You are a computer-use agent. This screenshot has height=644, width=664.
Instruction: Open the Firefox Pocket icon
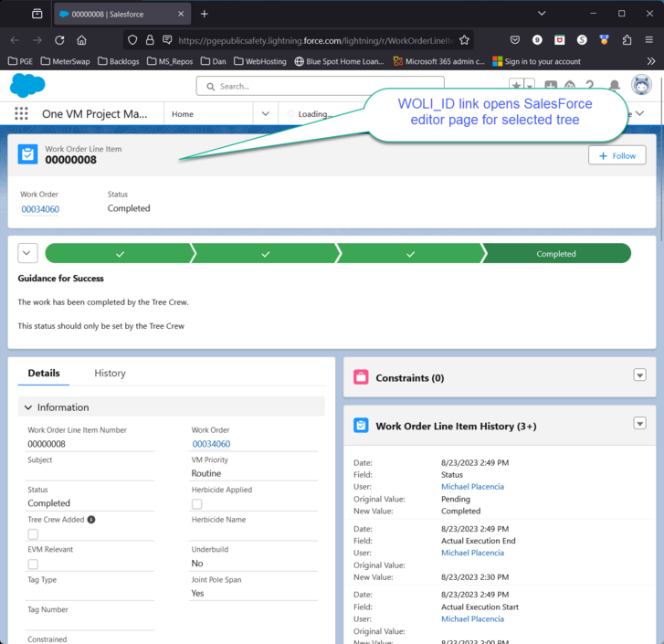[x=515, y=40]
